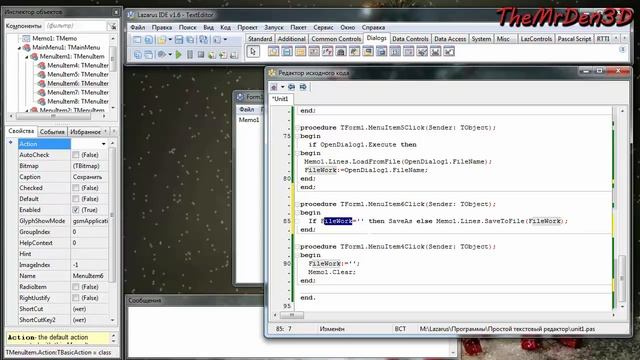Select the TPrintDialog component icon

436,51
